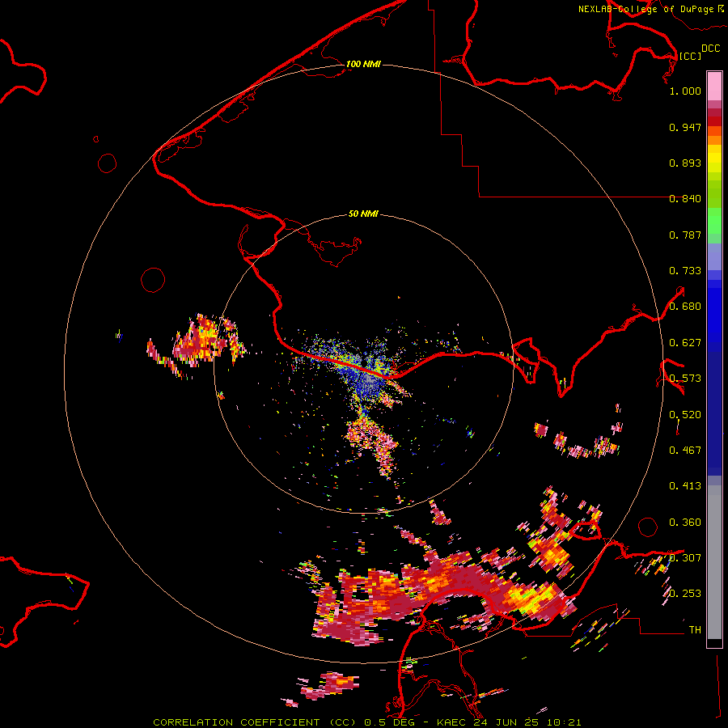The height and width of the screenshot is (728, 728).
Task: Click the TH label on the scale
Action: click(695, 630)
